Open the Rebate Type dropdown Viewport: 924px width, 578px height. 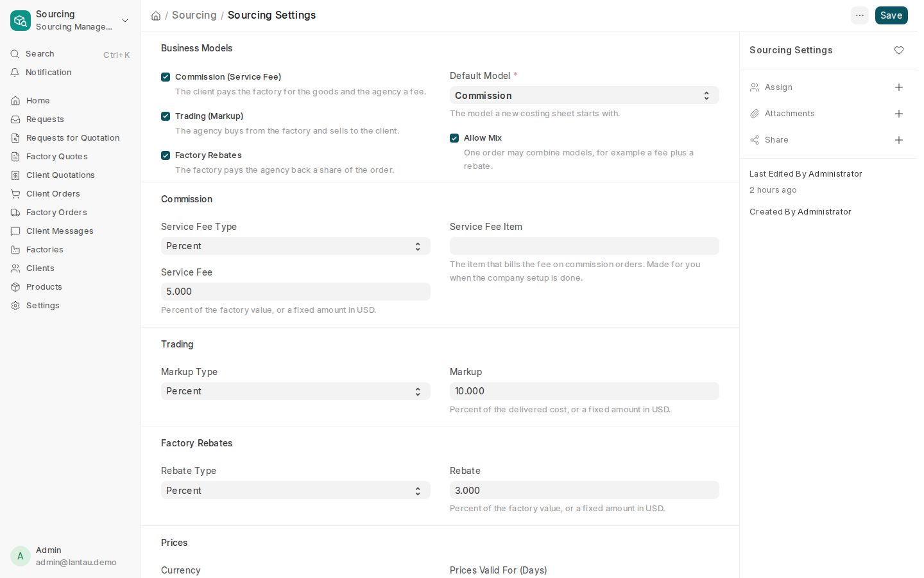296,491
